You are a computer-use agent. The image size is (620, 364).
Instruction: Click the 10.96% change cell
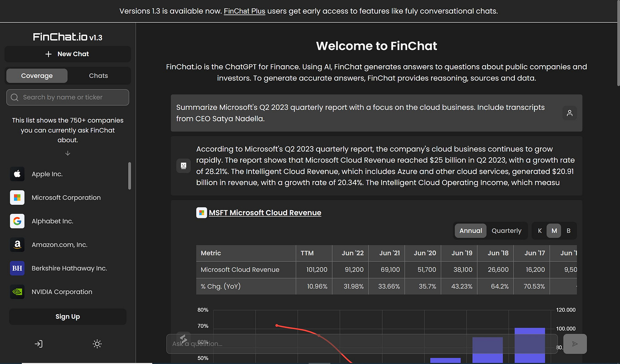tap(314, 286)
